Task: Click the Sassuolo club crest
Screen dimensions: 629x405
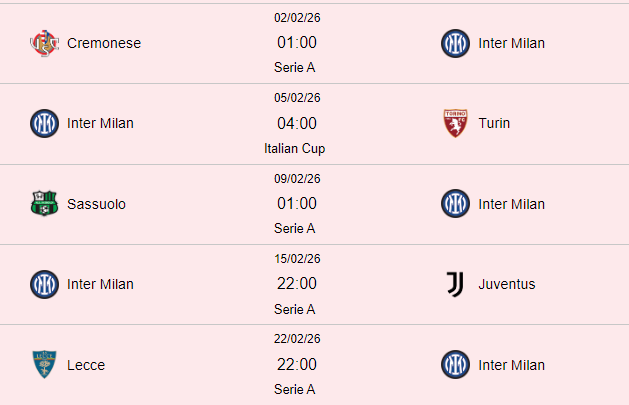Action: click(44, 204)
